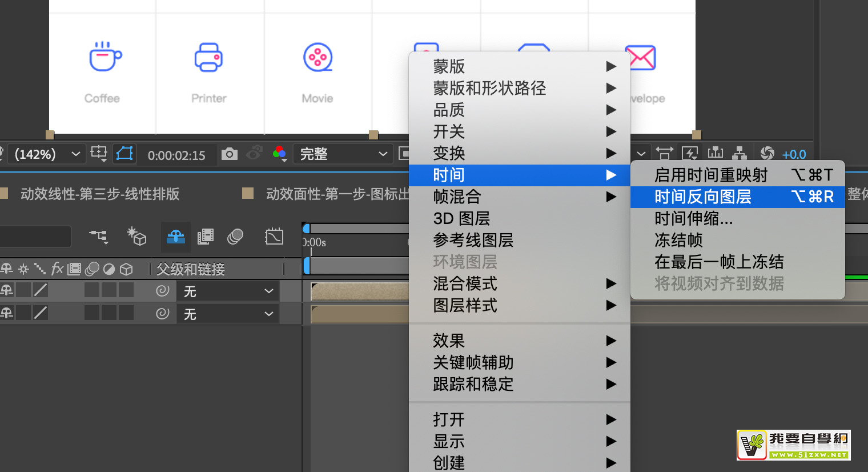Viewport: 868px width, 472px height.
Task: Take a snapshot with the camera icon
Action: point(230,154)
